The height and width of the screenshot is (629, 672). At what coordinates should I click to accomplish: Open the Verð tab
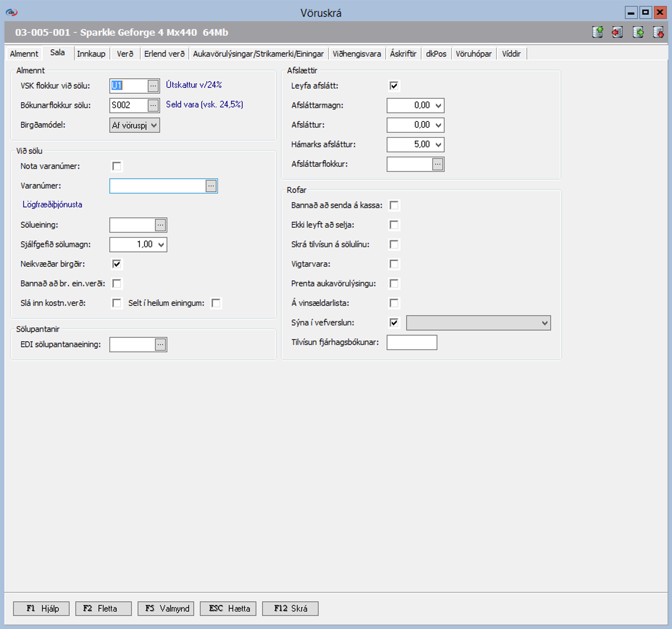(125, 54)
